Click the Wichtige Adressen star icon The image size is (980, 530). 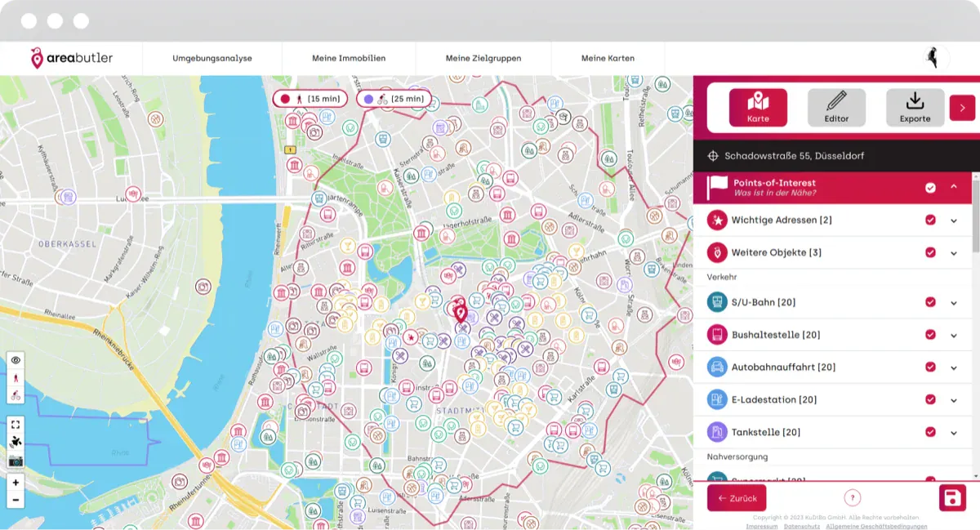(717, 220)
